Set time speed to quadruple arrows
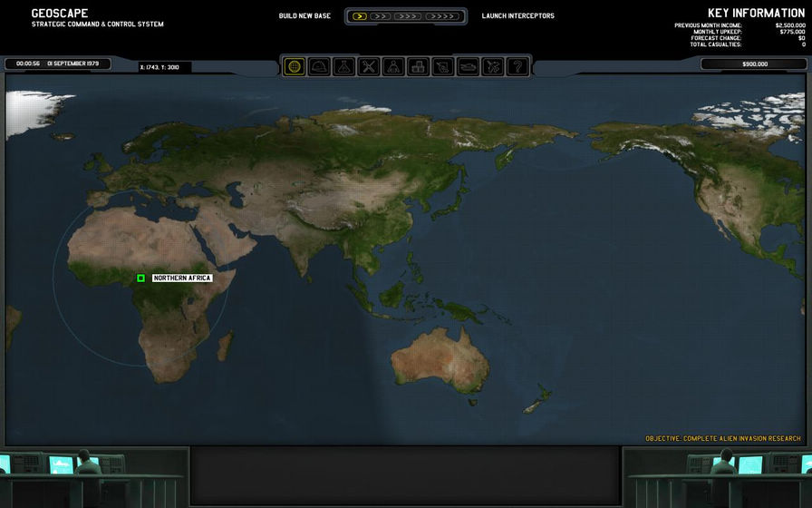This screenshot has width=812, height=508. coord(441,15)
